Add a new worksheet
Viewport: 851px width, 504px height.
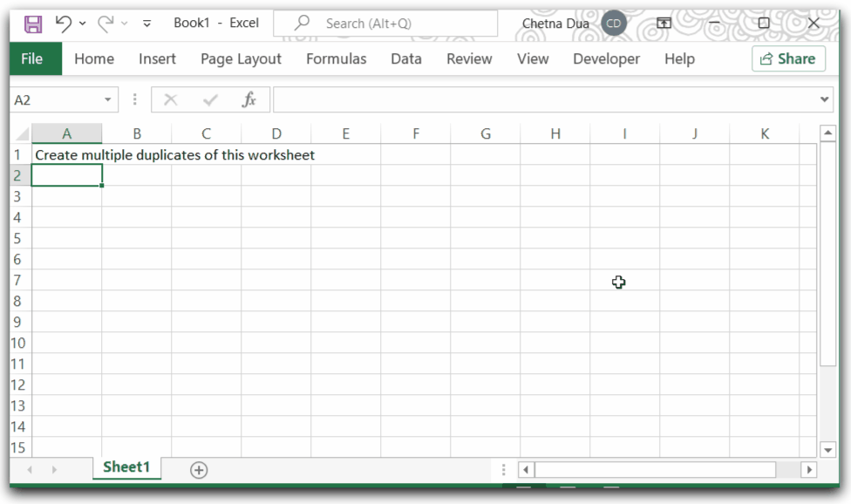[198, 469]
